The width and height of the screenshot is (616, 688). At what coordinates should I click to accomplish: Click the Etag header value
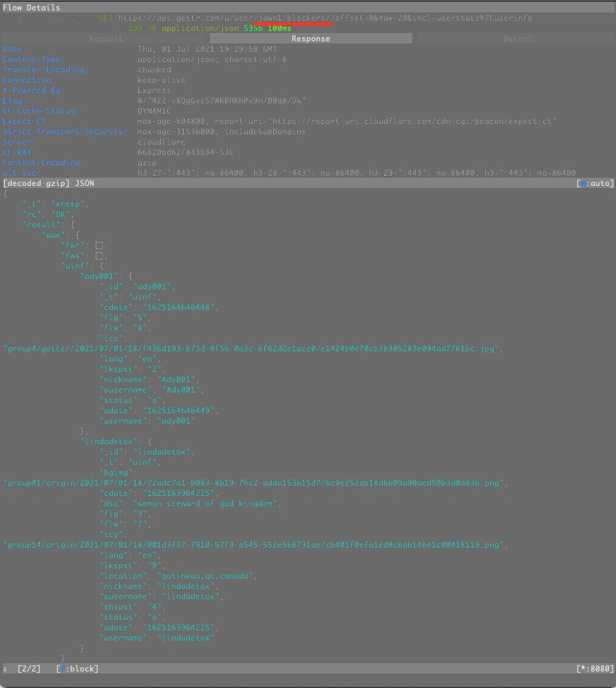tap(222, 101)
